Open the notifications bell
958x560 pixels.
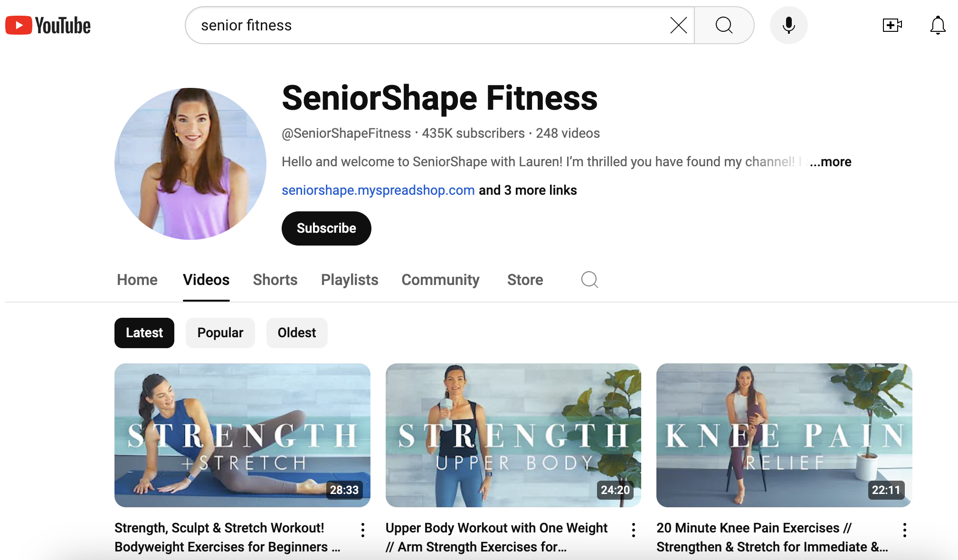938,25
